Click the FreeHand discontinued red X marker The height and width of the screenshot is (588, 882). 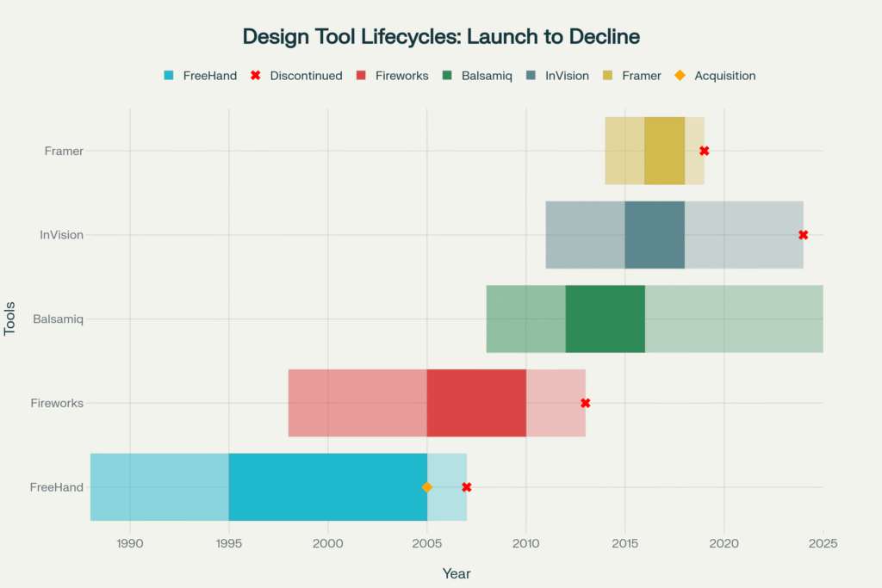click(467, 487)
